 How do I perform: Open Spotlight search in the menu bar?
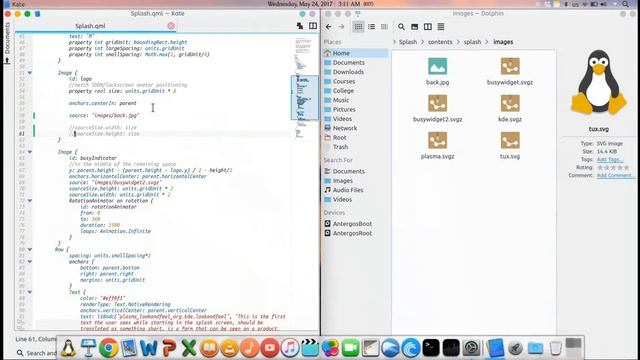pos(626,4)
